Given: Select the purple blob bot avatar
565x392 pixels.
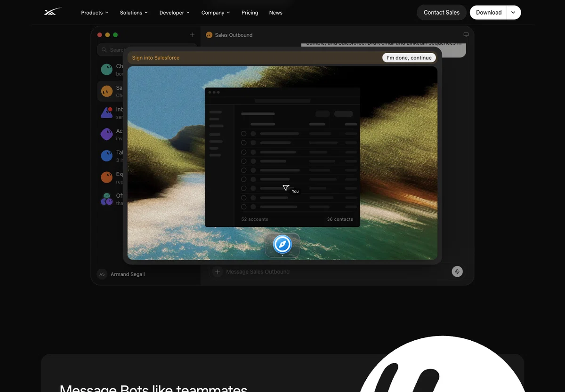Looking at the screenshot, I should (107, 134).
